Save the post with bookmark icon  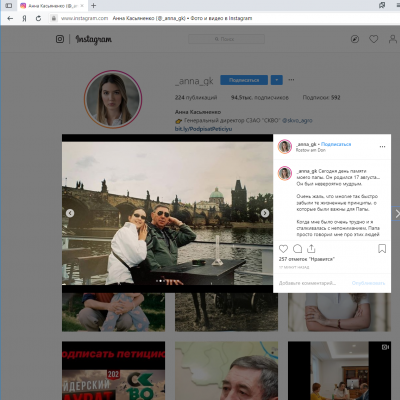382,249
